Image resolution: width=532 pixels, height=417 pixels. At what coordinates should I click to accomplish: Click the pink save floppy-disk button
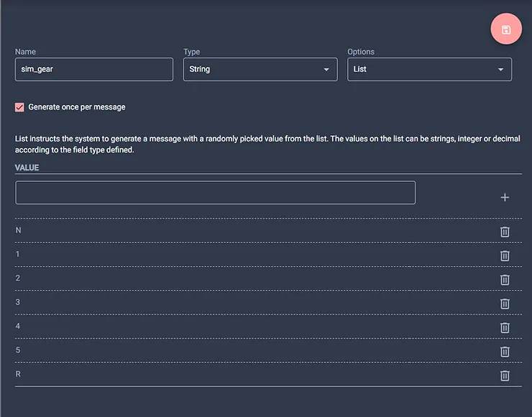point(506,29)
